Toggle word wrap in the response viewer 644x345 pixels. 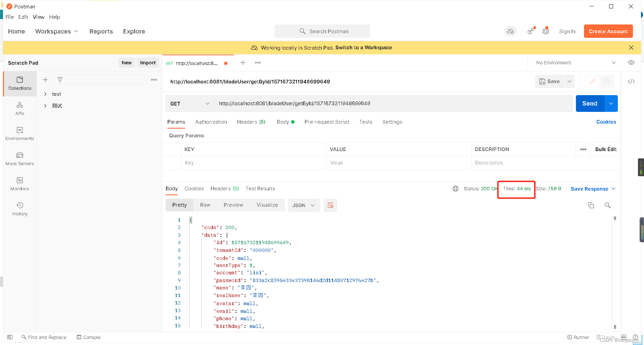tap(330, 205)
